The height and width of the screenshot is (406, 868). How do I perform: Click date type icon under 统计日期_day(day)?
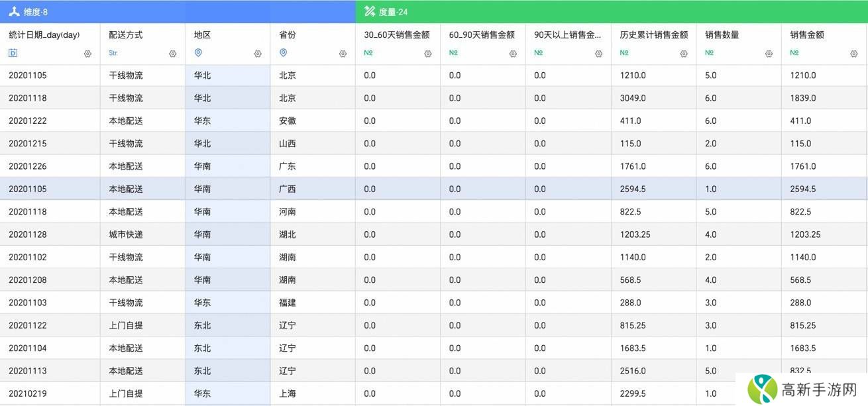pyautogui.click(x=13, y=53)
